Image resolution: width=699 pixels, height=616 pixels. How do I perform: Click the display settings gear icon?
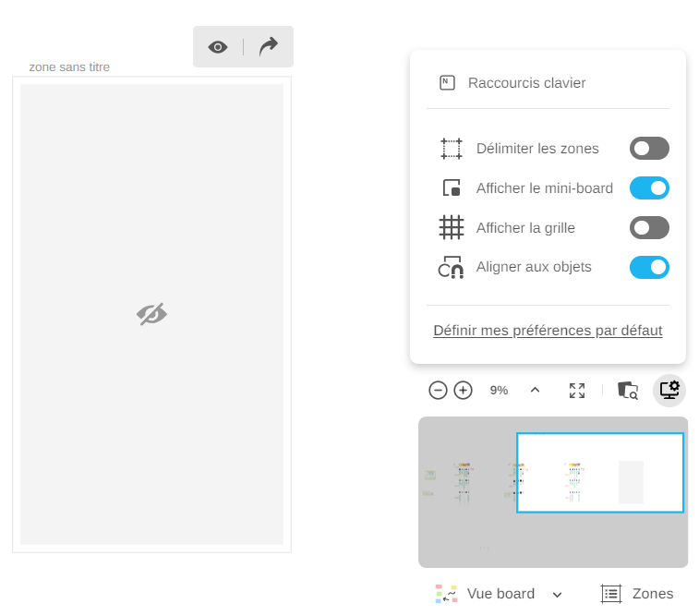[x=669, y=391]
